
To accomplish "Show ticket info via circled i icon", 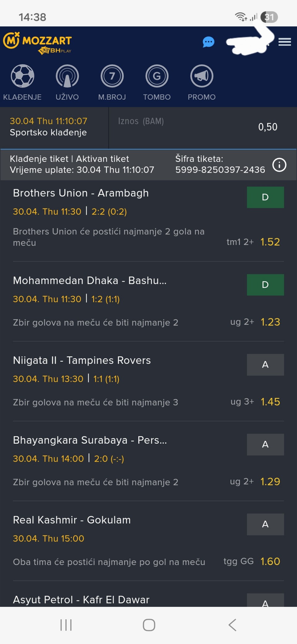I will (x=279, y=165).
